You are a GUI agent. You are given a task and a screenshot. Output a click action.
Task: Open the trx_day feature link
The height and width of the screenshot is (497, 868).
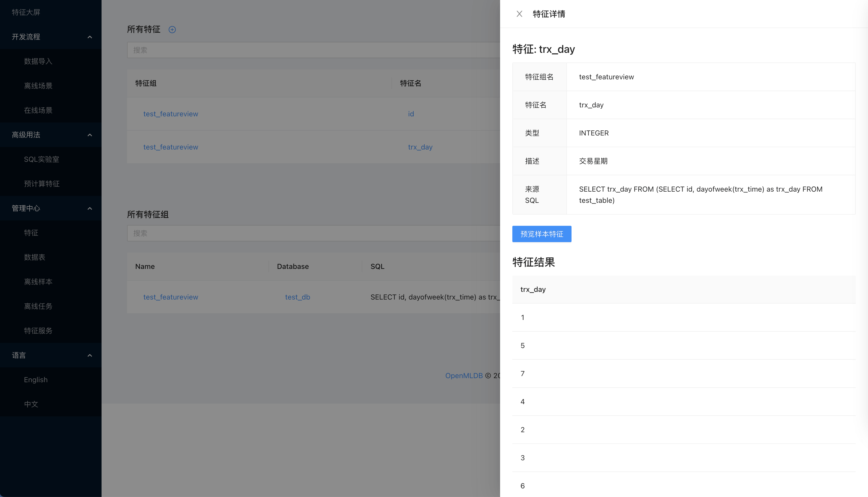[420, 147]
